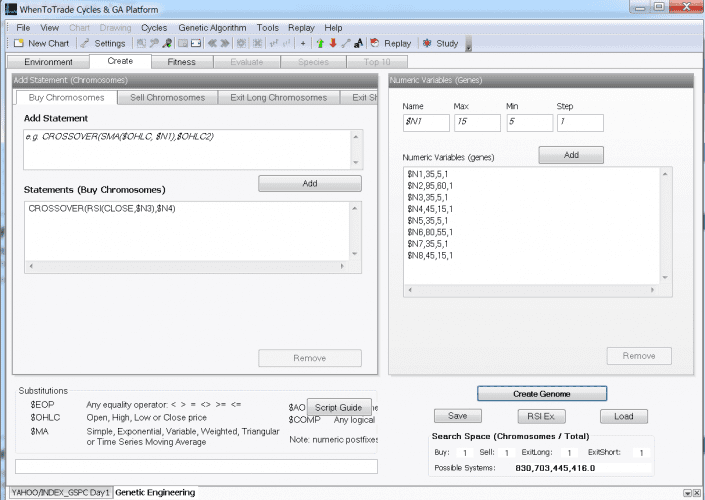Select the Sell Chromosomes tab
Viewport: 705px width, 500px height.
point(167,98)
